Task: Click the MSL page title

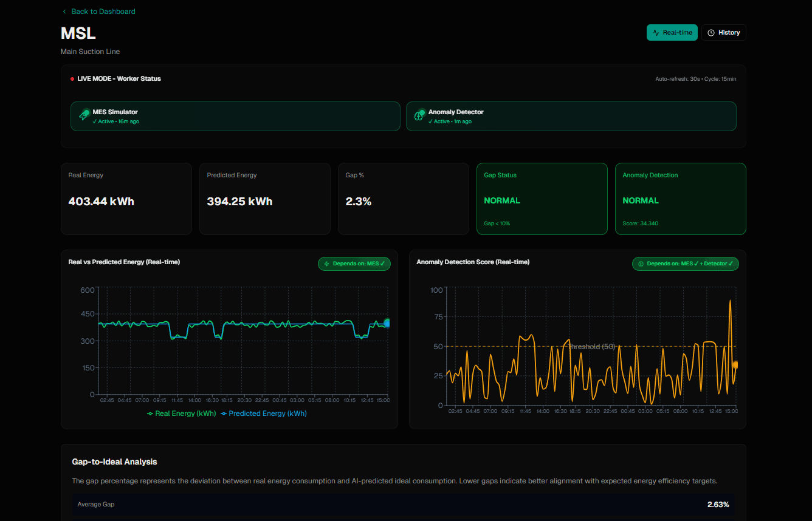Action: pyautogui.click(x=78, y=33)
